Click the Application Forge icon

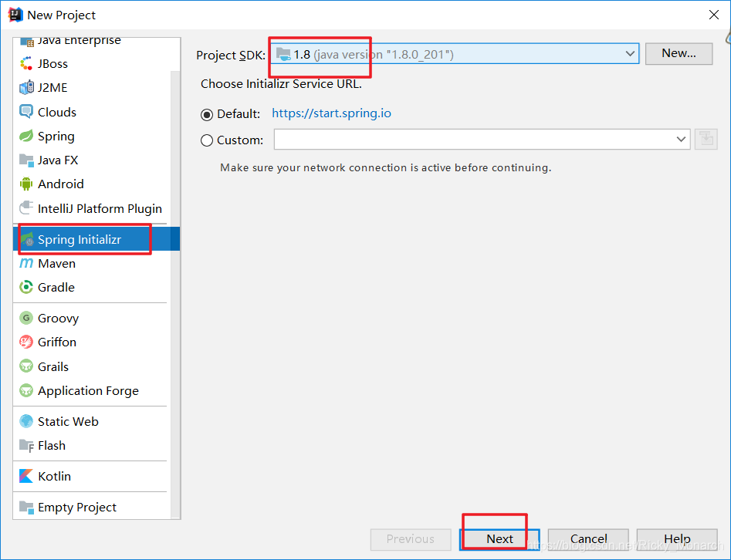click(26, 390)
